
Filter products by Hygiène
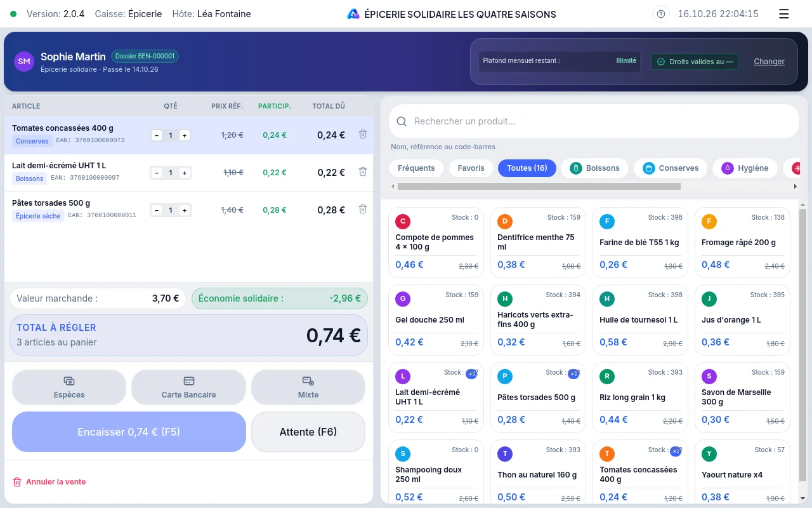tap(745, 168)
